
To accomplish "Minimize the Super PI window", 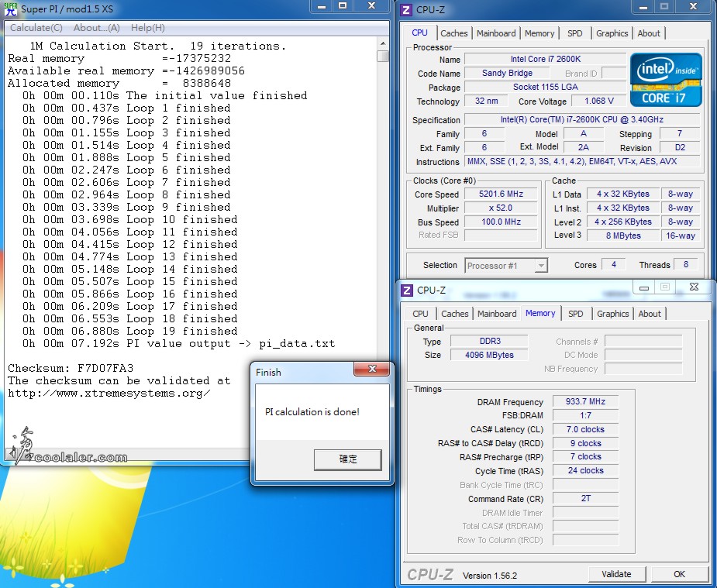I will click(322, 6).
